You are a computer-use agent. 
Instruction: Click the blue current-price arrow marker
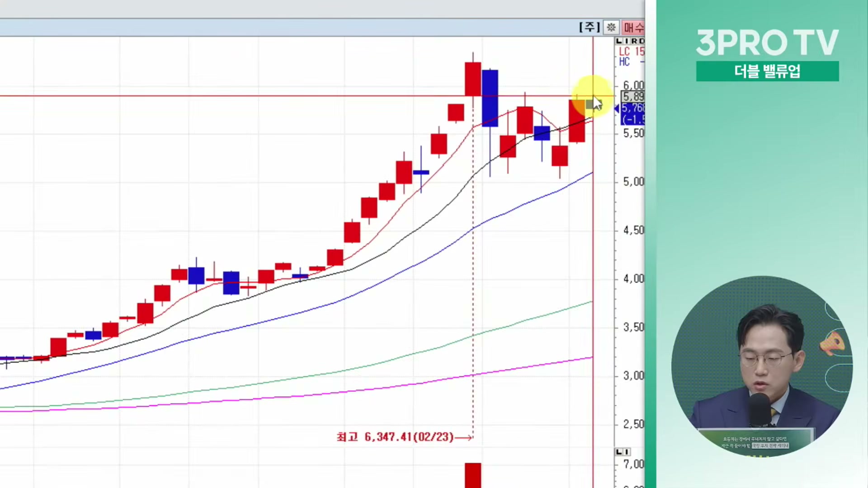pyautogui.click(x=617, y=108)
